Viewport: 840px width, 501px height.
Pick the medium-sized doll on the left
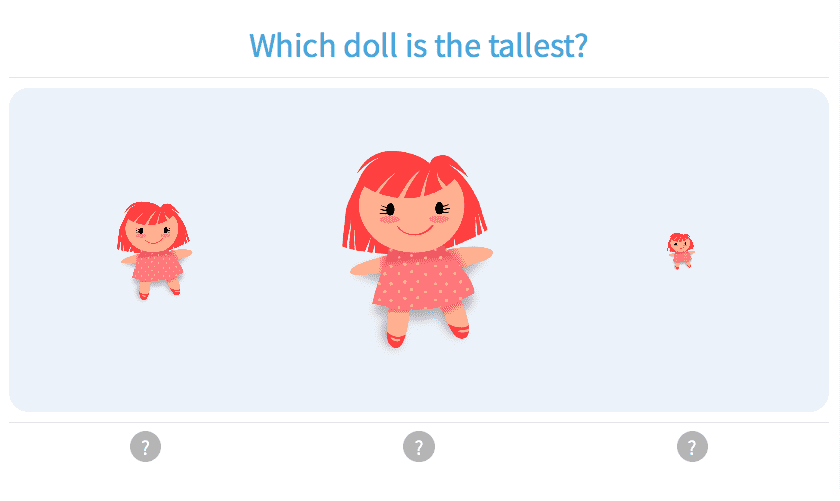click(153, 250)
